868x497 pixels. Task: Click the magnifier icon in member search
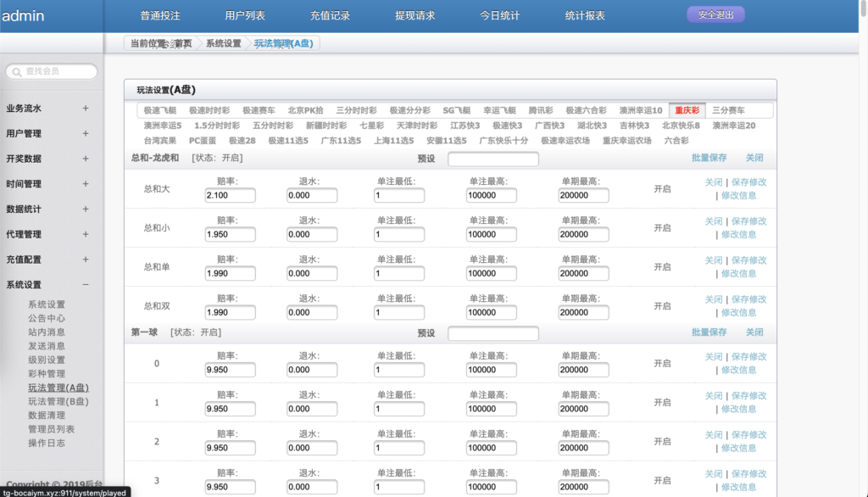click(15, 72)
